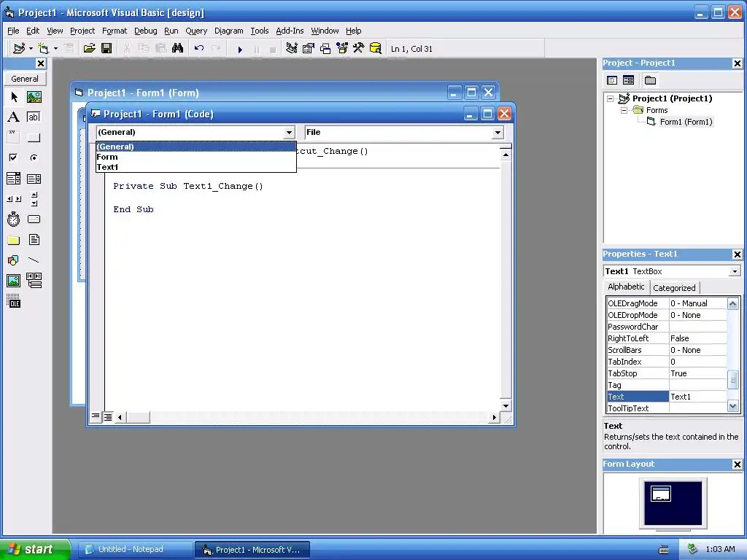
Task: Open Data View Window from toolbar
Action: pos(376,49)
